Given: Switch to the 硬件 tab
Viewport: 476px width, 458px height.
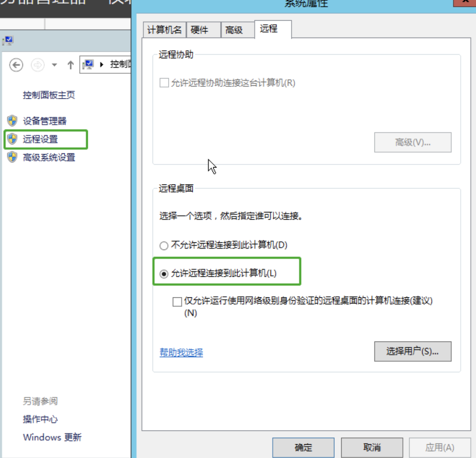Looking at the screenshot, I should [199, 30].
